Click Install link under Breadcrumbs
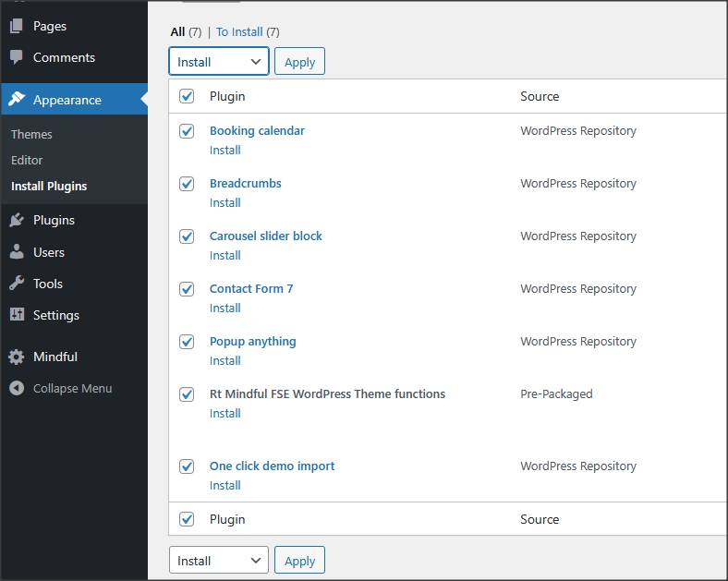 (224, 202)
